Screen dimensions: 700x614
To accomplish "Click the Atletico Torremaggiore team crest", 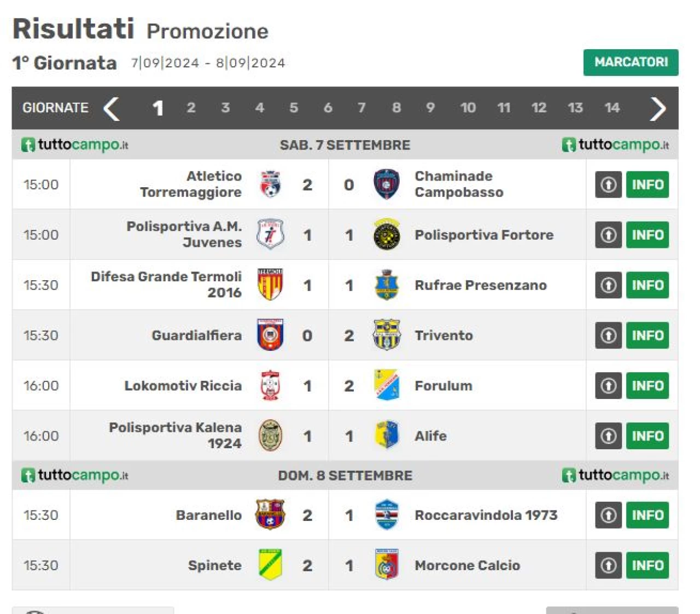I will click(x=270, y=184).
